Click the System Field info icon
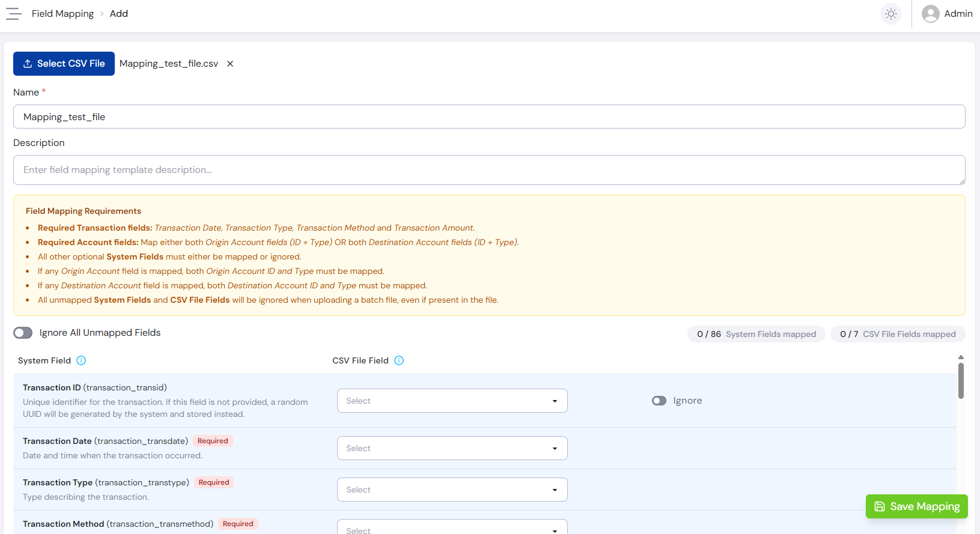Viewport: 980px width, 534px height. coord(81,360)
